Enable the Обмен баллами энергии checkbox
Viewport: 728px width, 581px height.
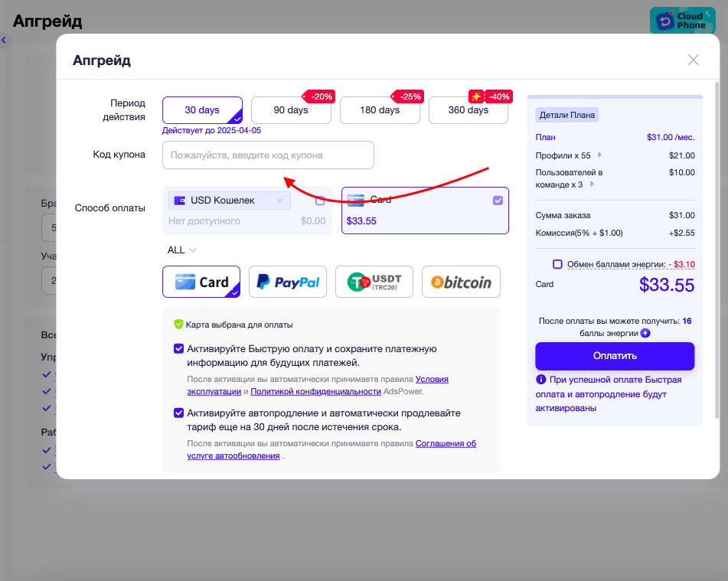pos(557,264)
